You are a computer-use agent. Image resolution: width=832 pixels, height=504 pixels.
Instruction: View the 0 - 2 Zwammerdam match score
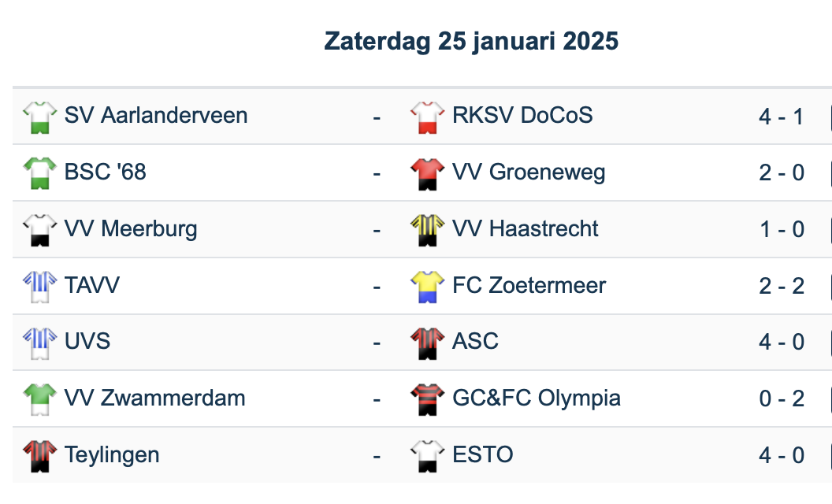(x=782, y=398)
